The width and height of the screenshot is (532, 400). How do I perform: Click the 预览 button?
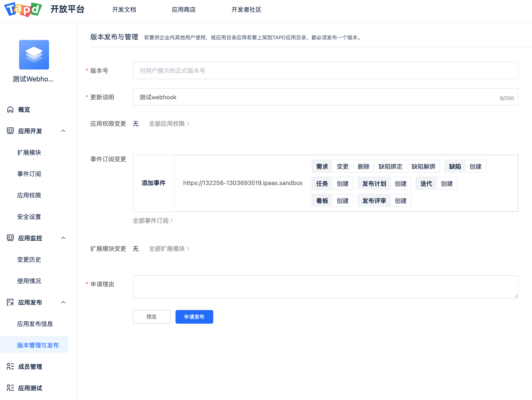[151, 317]
